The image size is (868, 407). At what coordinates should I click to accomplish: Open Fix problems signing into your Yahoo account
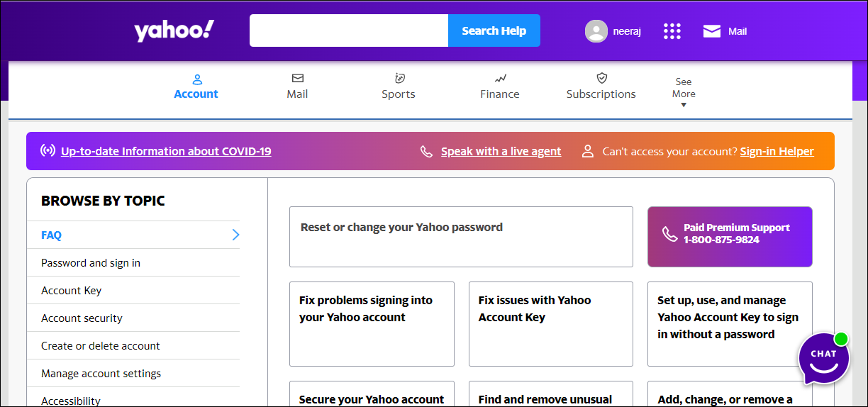point(372,324)
